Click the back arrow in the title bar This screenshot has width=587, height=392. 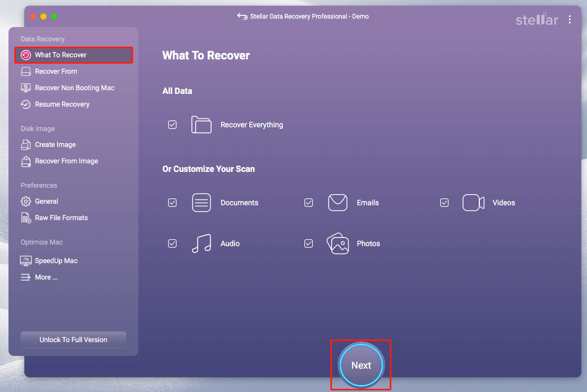point(240,16)
